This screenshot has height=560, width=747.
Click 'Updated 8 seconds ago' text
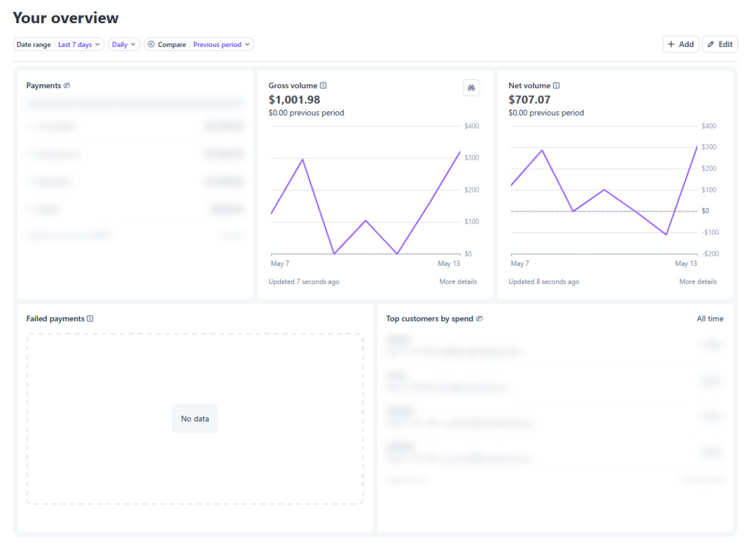click(544, 281)
